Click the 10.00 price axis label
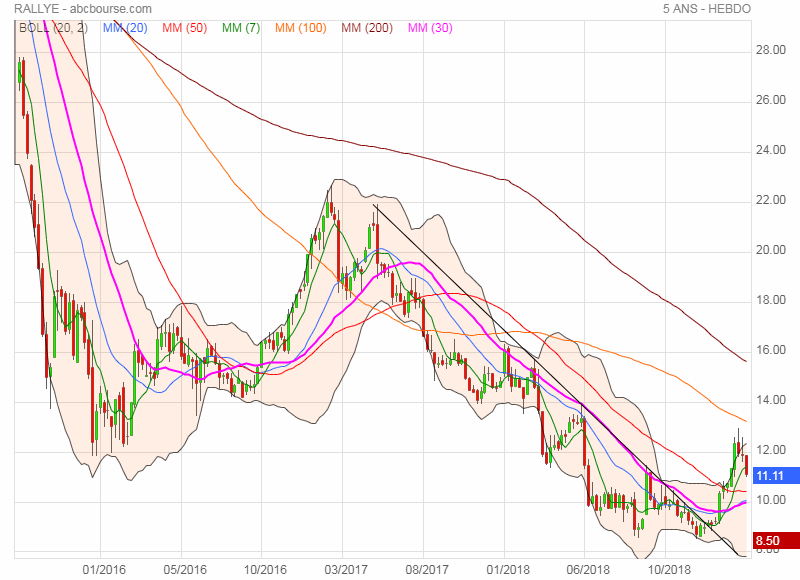800x580 pixels. [770, 500]
